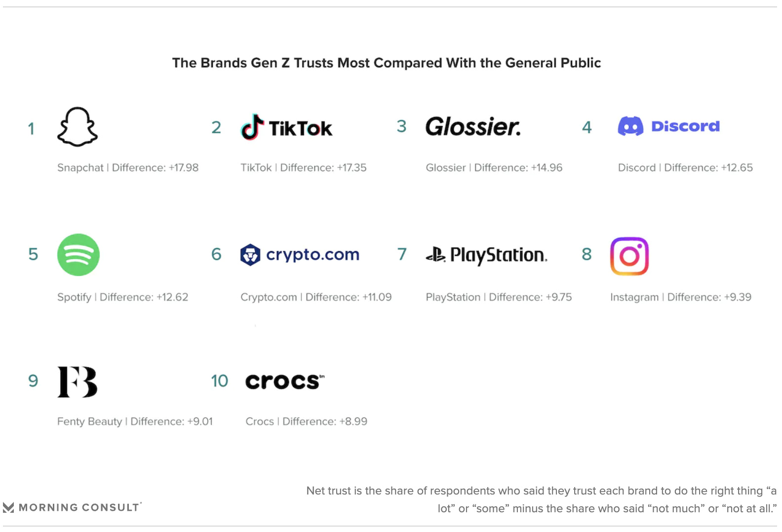Select rank number 10 beside Crocs
The height and width of the screenshot is (532, 782).
point(220,381)
